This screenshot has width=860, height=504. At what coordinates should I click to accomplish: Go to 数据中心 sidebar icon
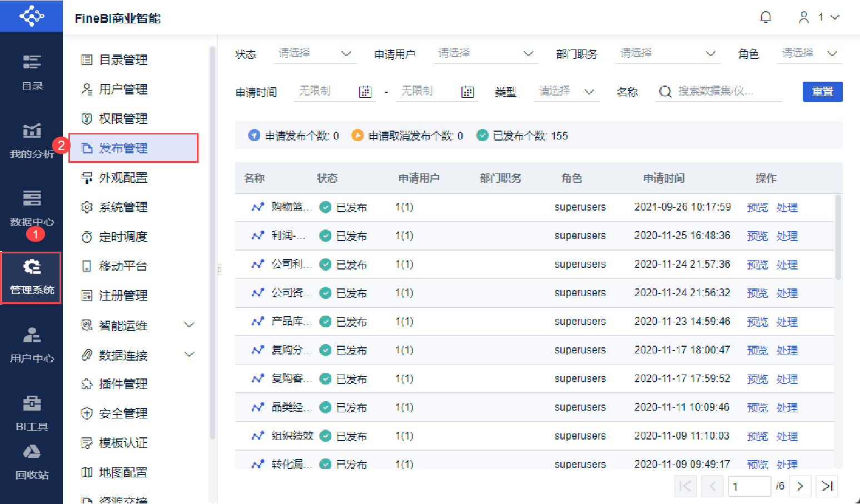(x=32, y=208)
